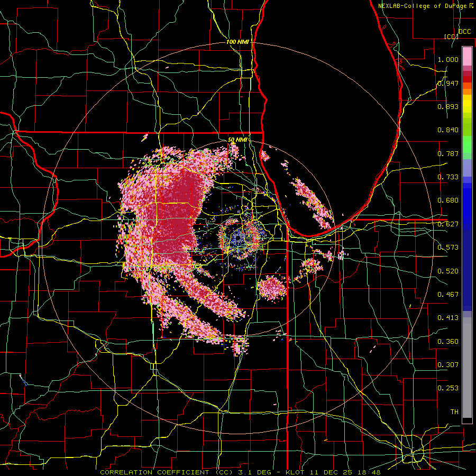
Task: Select the 0.733 scale value
Action: tap(448, 177)
